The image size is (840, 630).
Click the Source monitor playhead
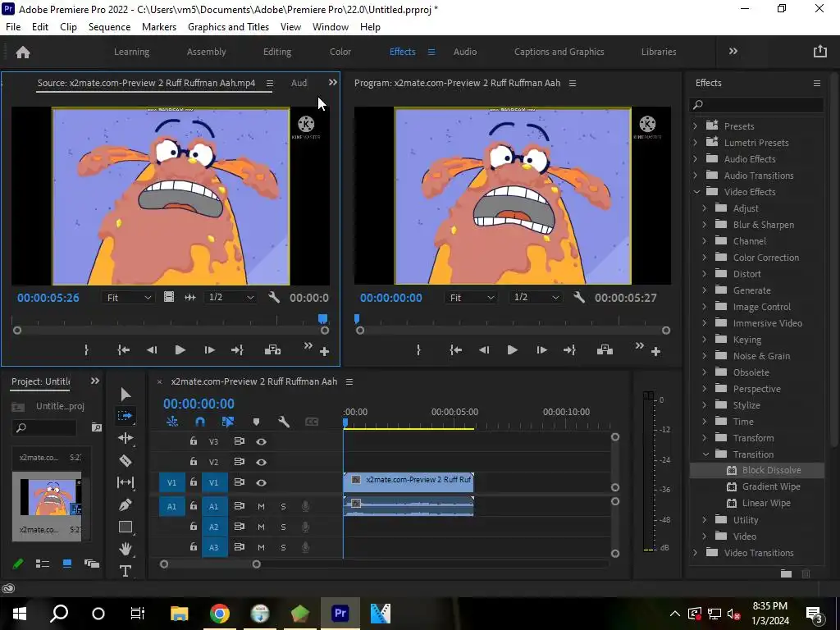click(x=322, y=319)
